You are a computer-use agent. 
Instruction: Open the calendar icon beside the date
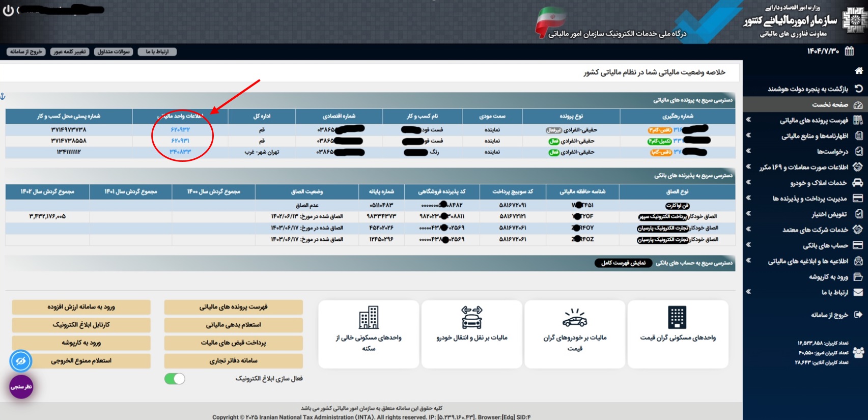pos(849,51)
